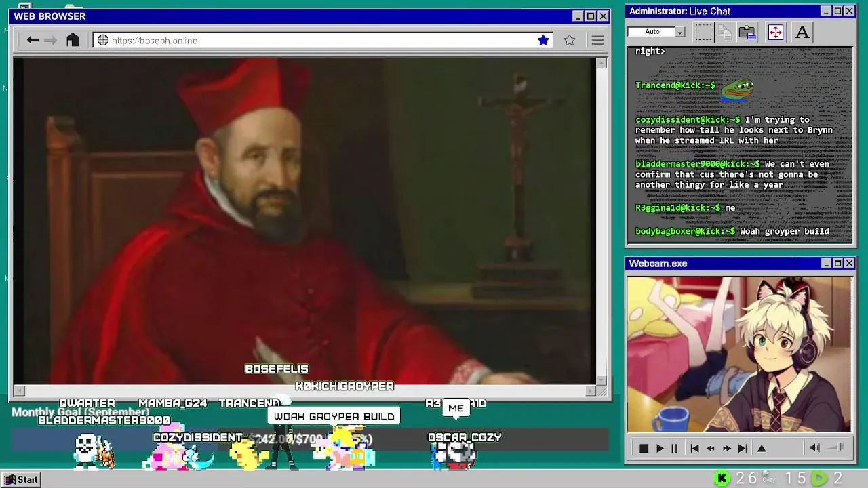
Task: Click the Monthly Goal progress bar
Action: tap(310, 440)
